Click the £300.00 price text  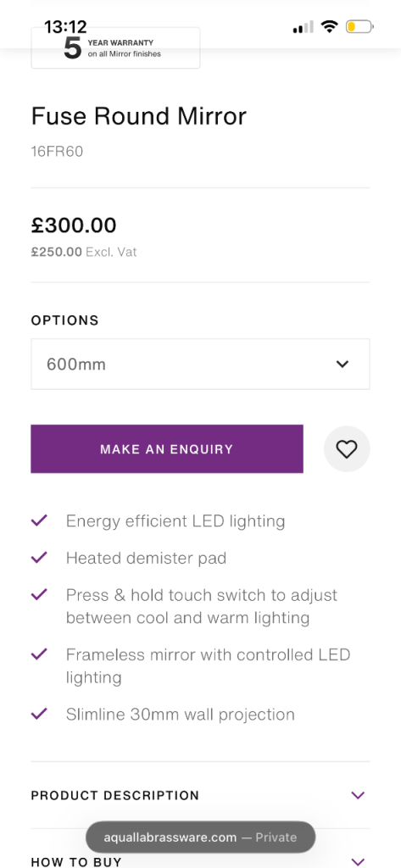[74, 225]
